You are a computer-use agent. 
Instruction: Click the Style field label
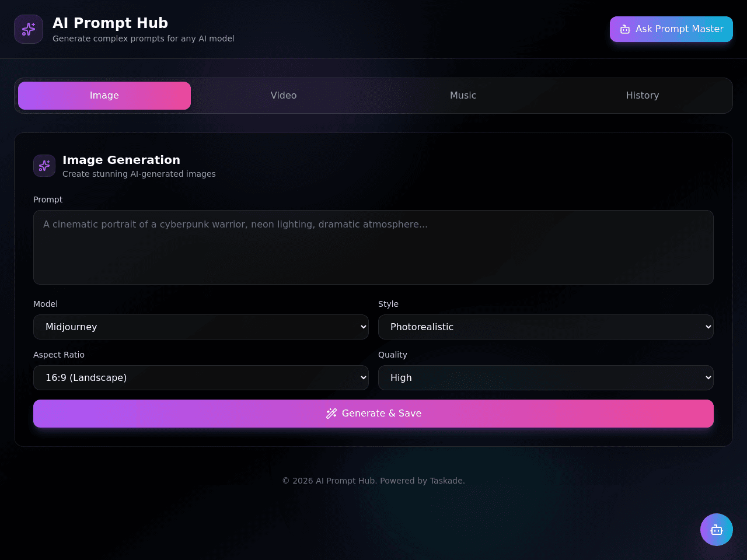pos(388,304)
